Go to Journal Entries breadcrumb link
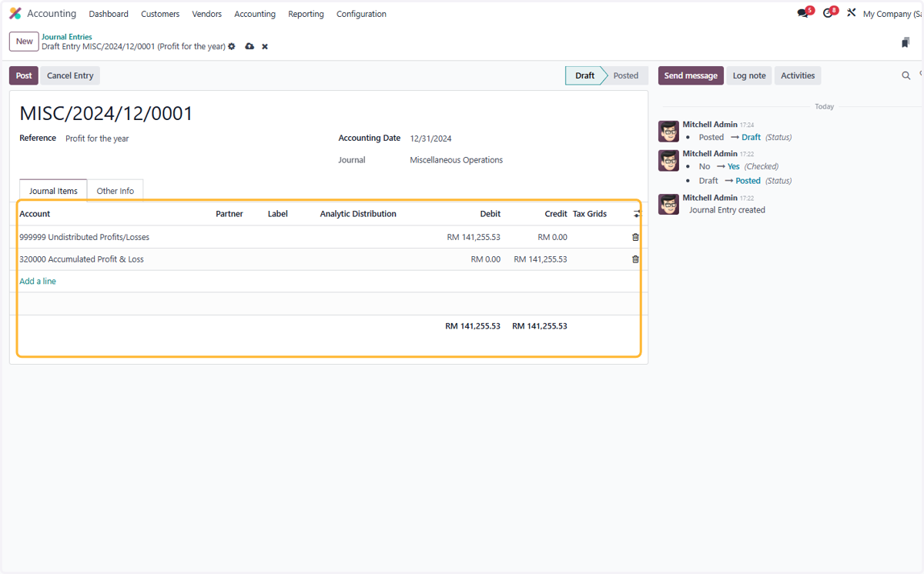This screenshot has width=924, height=574. [67, 37]
